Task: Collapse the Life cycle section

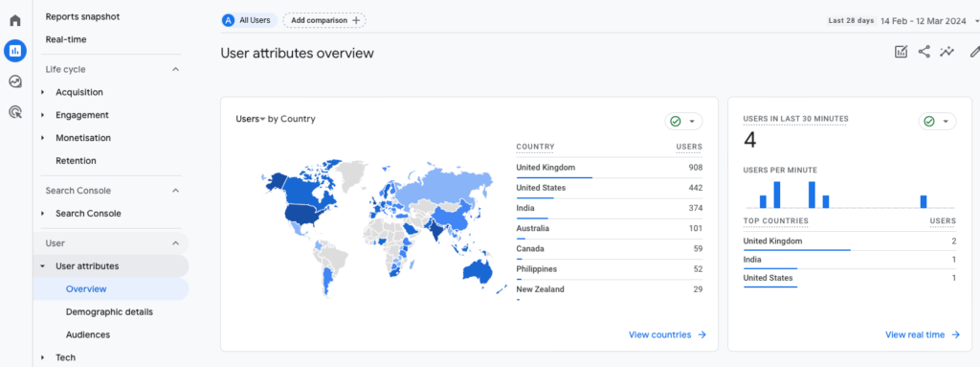Action: [176, 70]
